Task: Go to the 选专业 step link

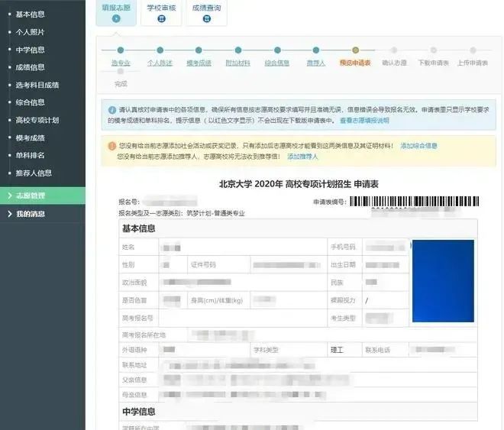Action: (x=121, y=63)
